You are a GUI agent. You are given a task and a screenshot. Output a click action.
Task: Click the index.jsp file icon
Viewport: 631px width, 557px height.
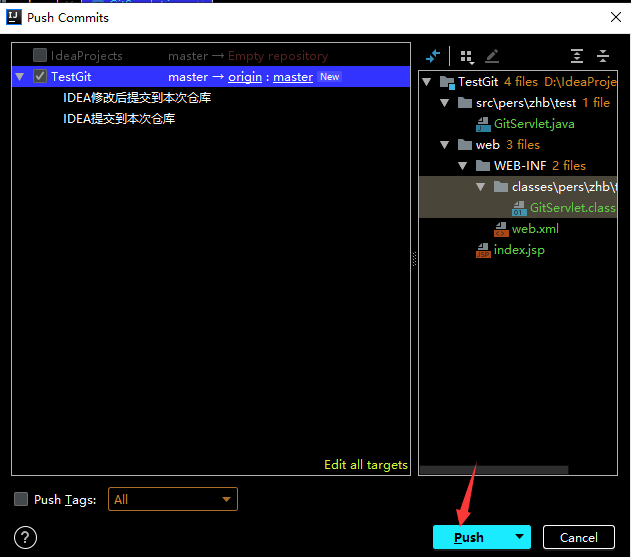tap(483, 250)
